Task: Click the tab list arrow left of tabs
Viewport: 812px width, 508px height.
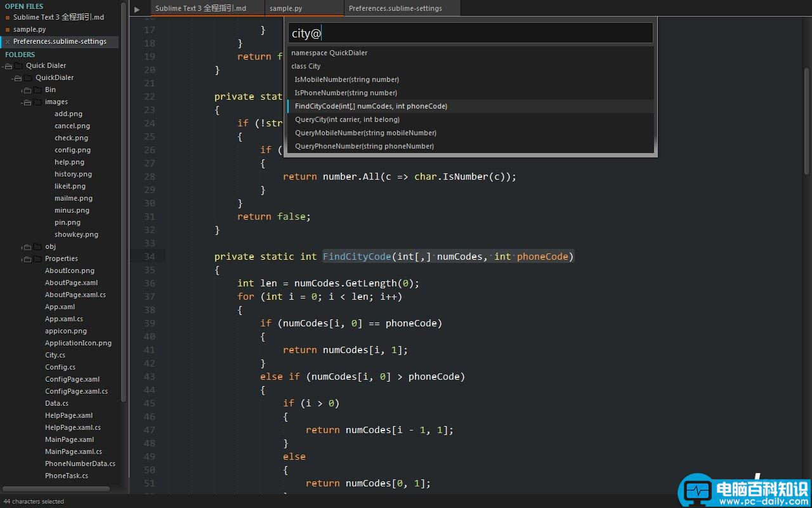Action: point(137,10)
